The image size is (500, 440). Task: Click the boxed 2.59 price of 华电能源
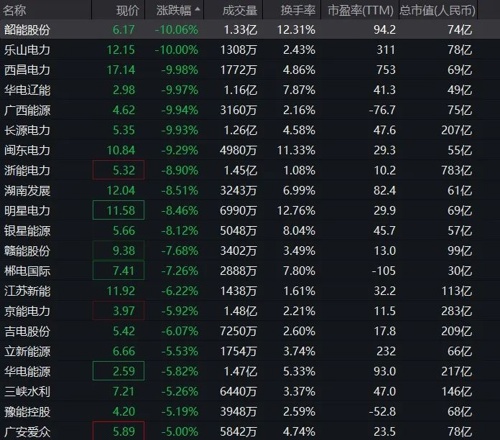click(118, 371)
